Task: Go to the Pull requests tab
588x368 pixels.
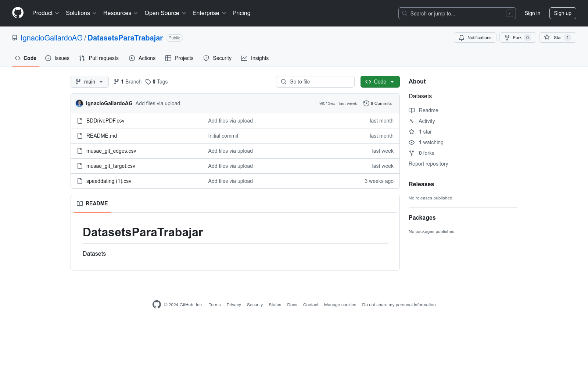Action: pos(99,58)
